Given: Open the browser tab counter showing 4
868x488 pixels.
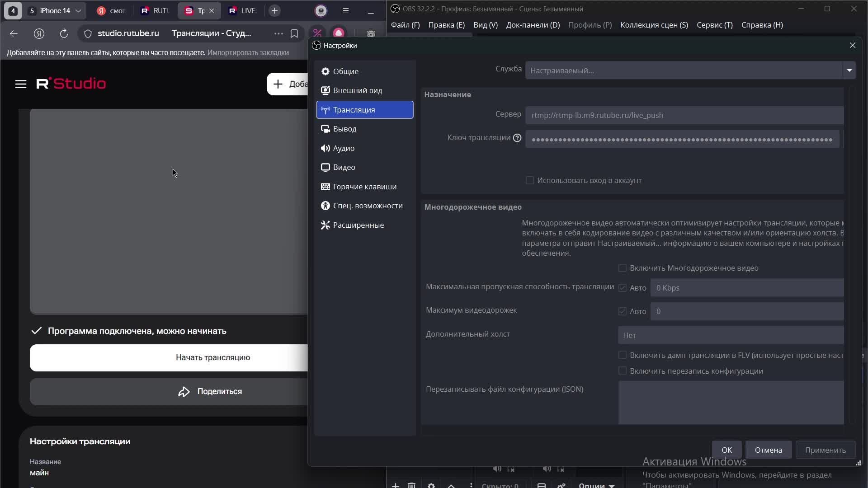Looking at the screenshot, I should pos(13,11).
